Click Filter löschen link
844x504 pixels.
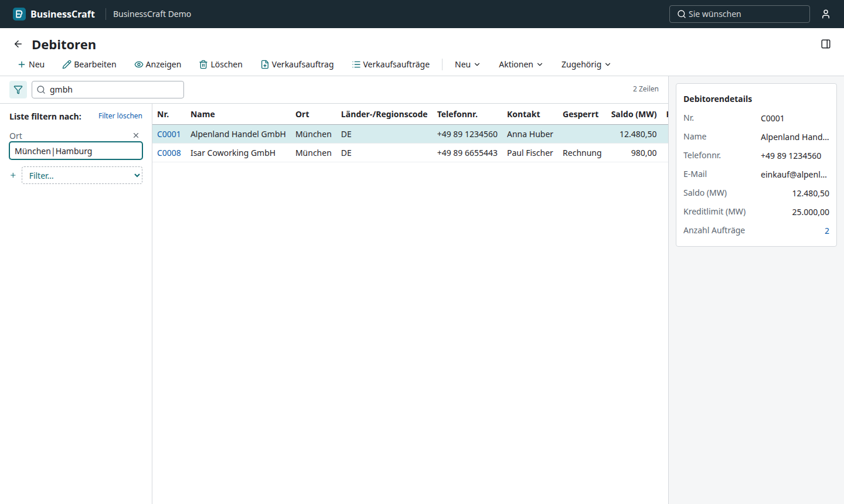coord(120,116)
